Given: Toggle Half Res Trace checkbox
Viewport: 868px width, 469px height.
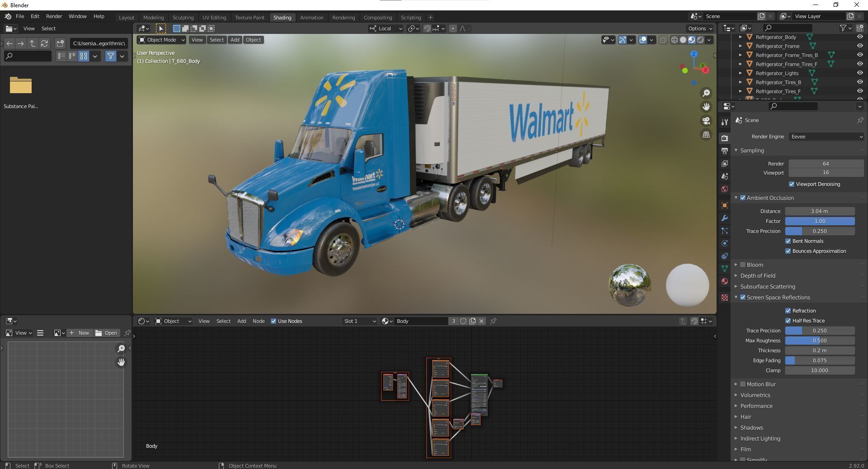Looking at the screenshot, I should pos(788,321).
